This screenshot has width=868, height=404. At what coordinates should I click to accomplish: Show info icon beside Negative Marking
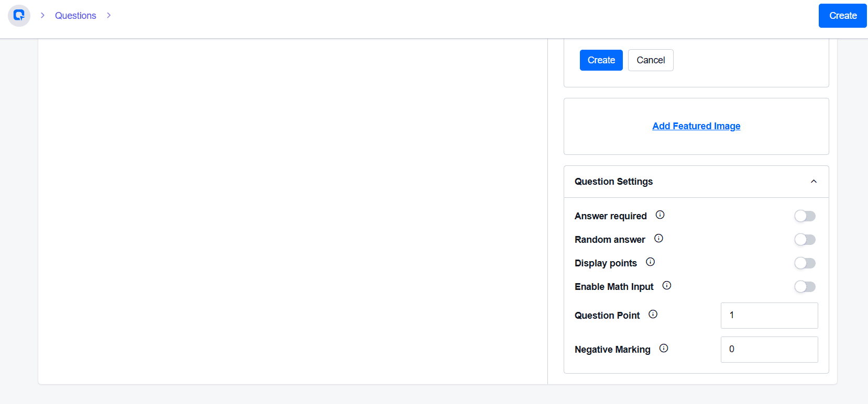pos(663,348)
